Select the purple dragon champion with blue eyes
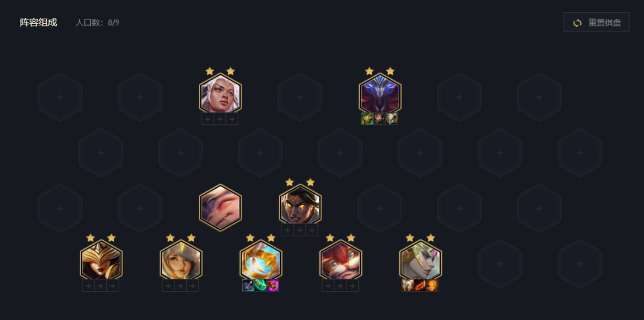Viewport: 644px width, 320px height. click(380, 95)
